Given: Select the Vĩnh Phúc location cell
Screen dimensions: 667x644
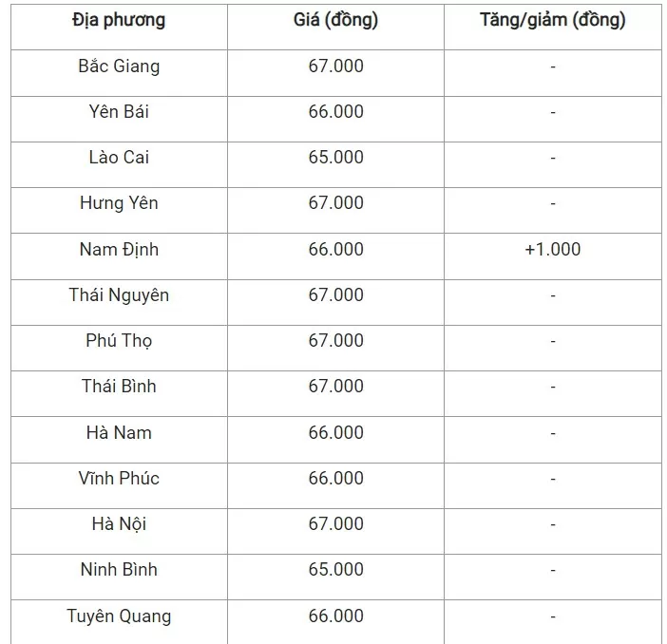Looking at the screenshot, I should pos(119,479).
